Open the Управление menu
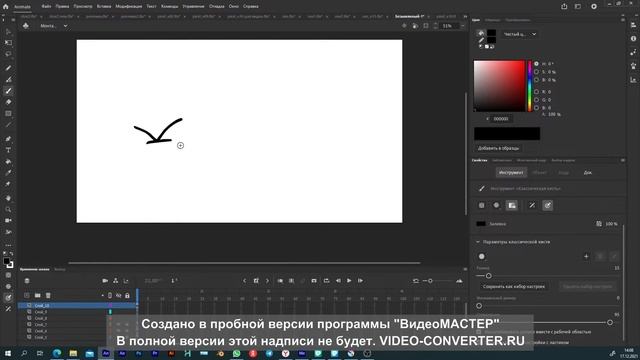This screenshot has height=360, width=640. point(193,7)
